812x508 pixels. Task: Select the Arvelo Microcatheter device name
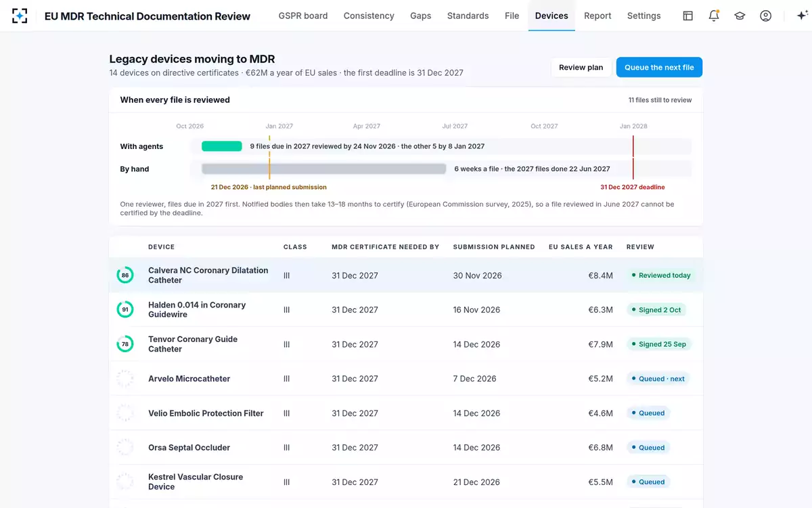pyautogui.click(x=189, y=379)
